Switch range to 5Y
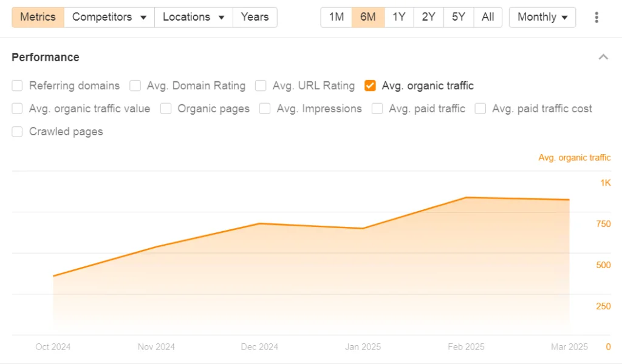Screen dimensions: 622x364 [459, 17]
